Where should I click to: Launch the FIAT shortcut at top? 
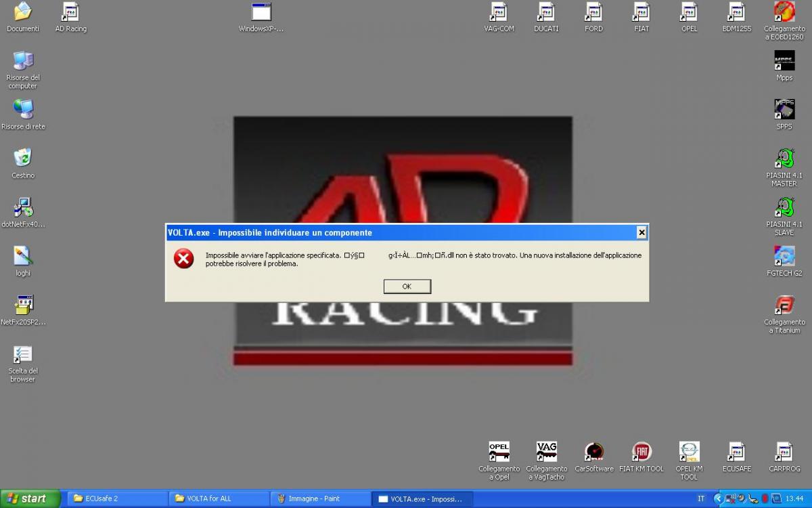(x=641, y=17)
